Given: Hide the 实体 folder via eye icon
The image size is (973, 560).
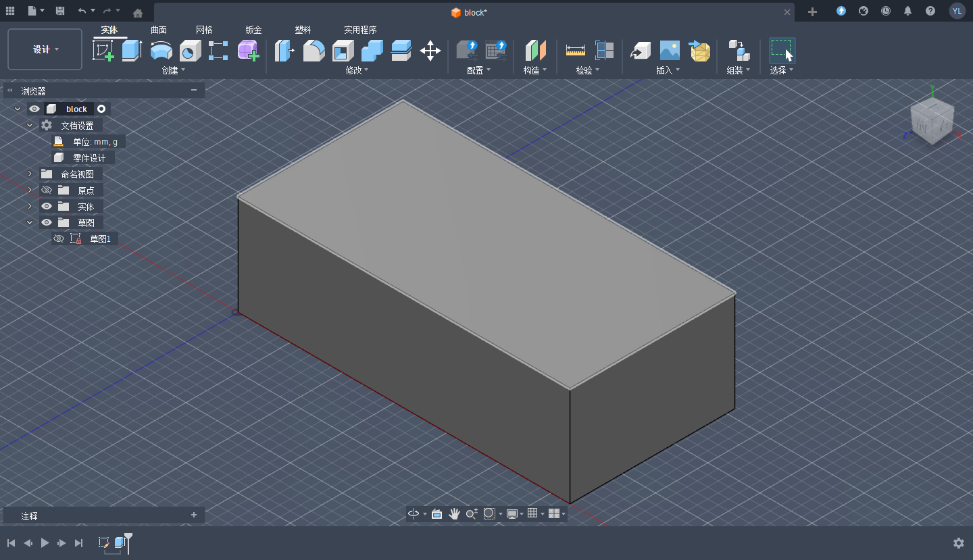Looking at the screenshot, I should point(47,206).
